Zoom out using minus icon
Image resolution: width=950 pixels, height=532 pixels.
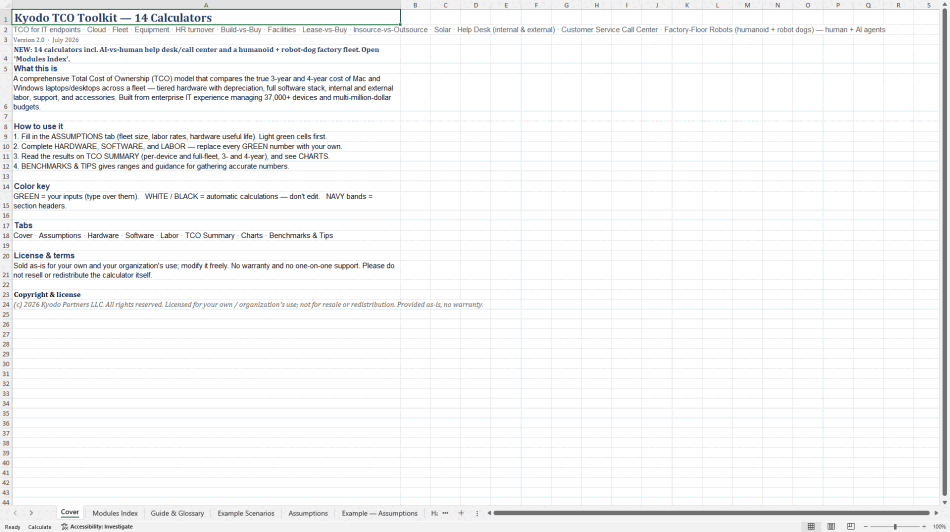coord(866,527)
